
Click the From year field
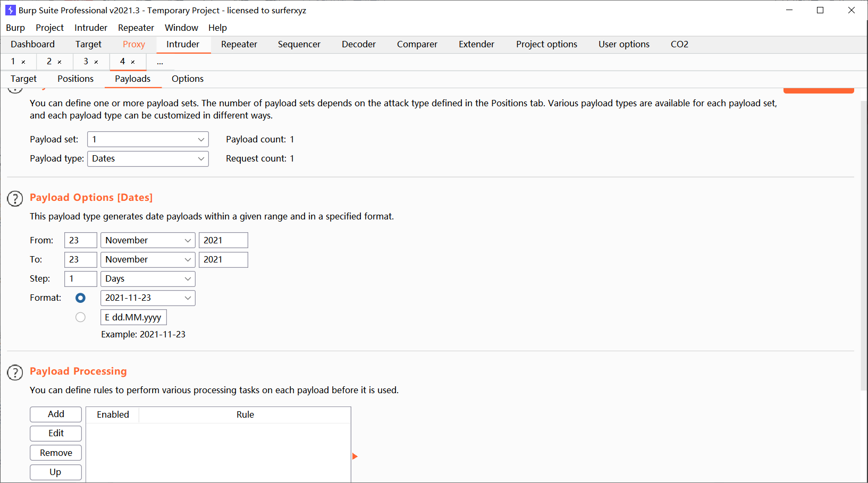click(223, 240)
